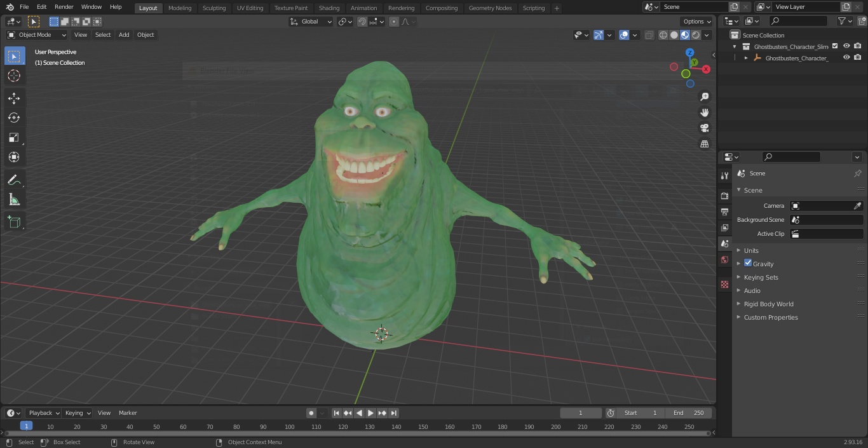868x448 pixels.
Task: Expand the Ghostbusters_Character_ object tree
Action: pyautogui.click(x=746, y=58)
